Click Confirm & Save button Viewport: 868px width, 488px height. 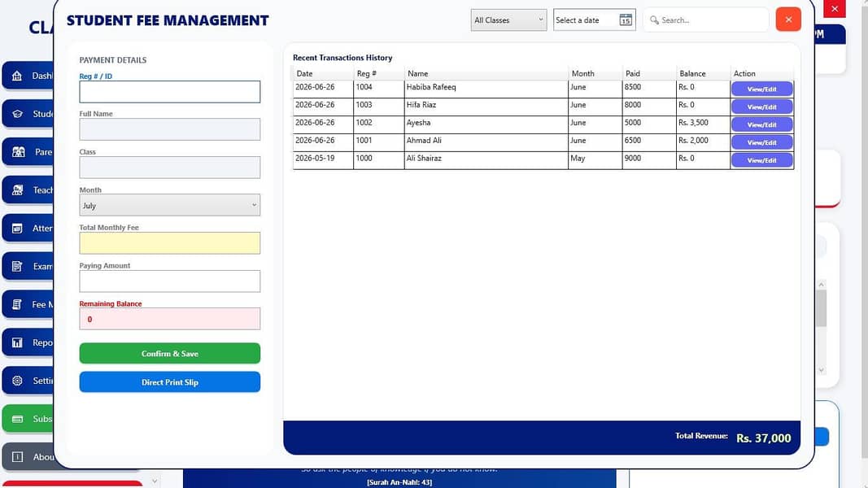click(169, 354)
